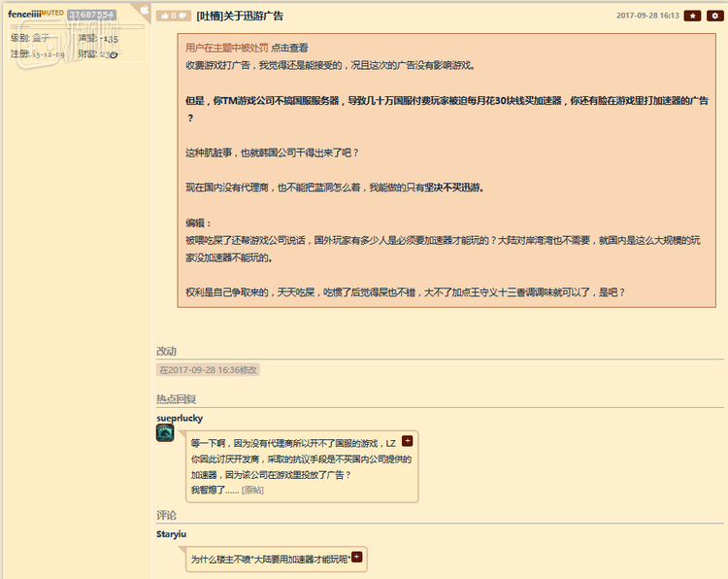728x579 pixels.
Task: Open the [原帖] original post link
Action: (252, 491)
